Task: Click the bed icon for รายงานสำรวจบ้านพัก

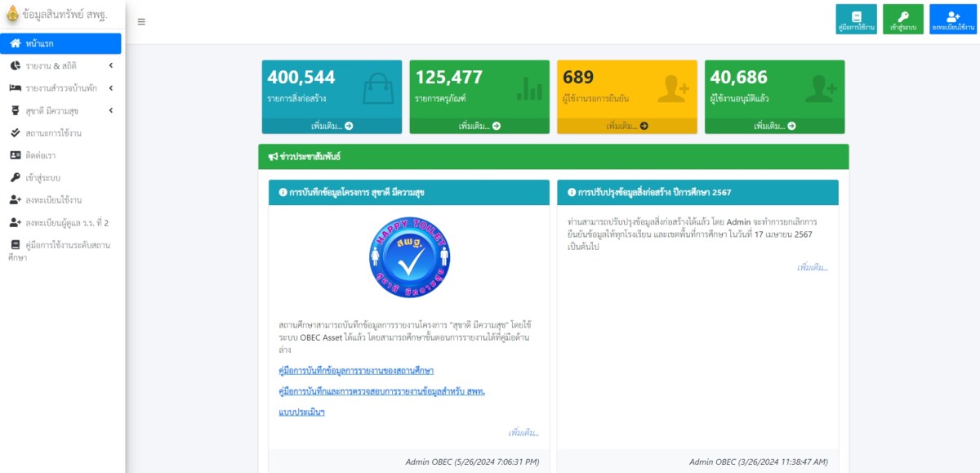Action: click(16, 88)
